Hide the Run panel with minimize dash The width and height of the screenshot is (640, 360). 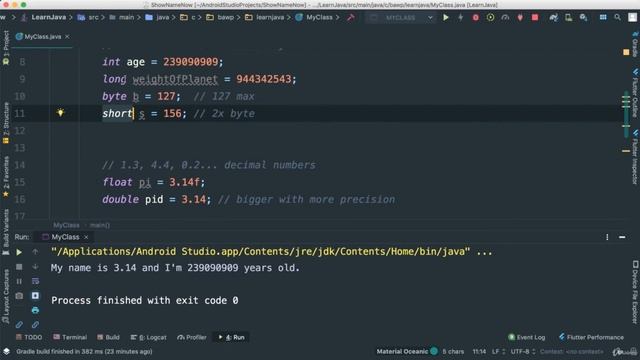pos(622,237)
